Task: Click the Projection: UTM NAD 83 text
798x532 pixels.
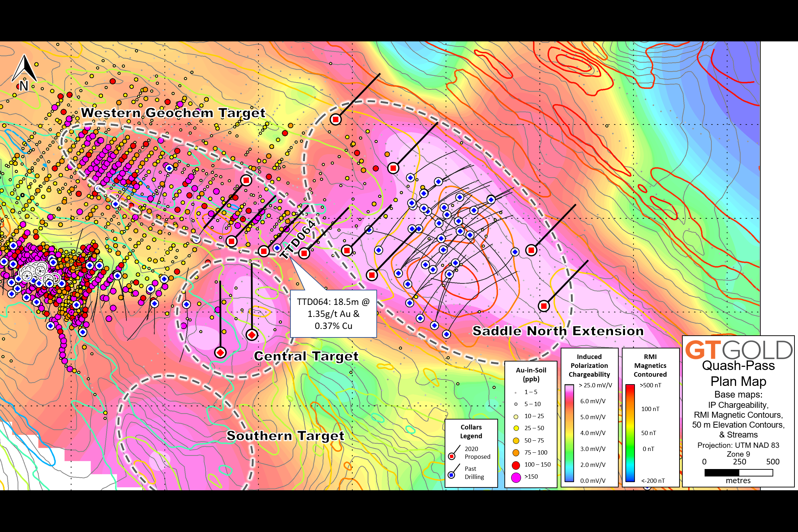Action: (738, 445)
